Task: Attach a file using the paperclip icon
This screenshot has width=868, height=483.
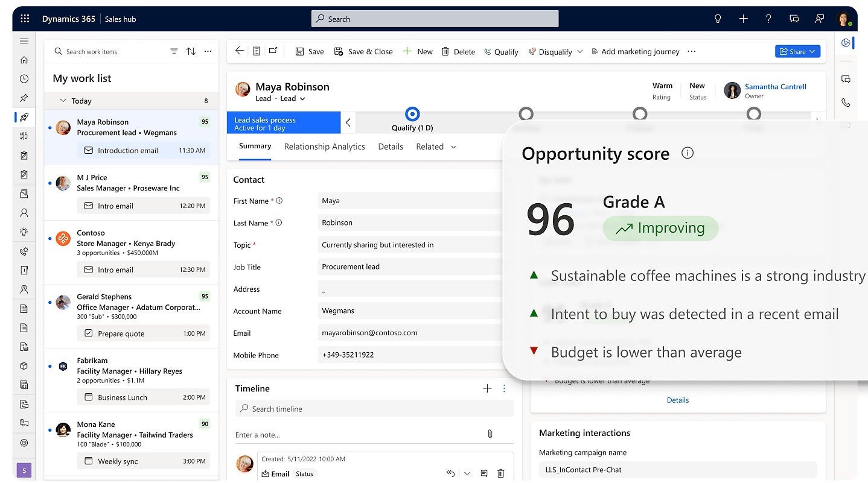Action: 490,434
